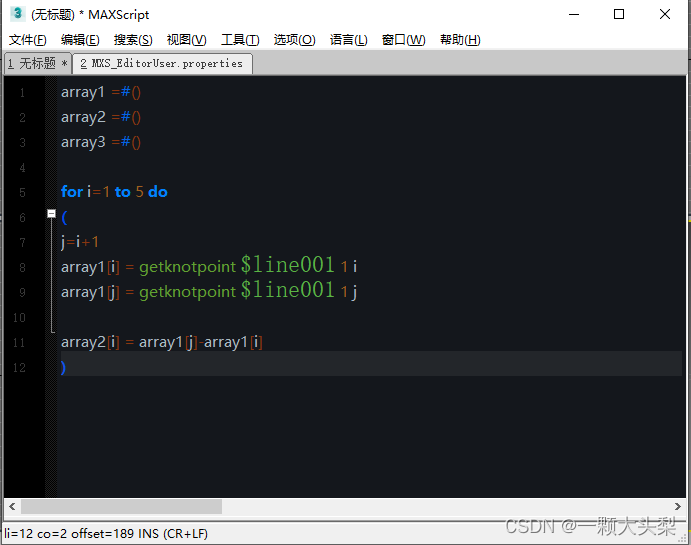Screen dimensions: 691x545
Task: Click the 'for' keyword on line 5
Action: coord(72,192)
